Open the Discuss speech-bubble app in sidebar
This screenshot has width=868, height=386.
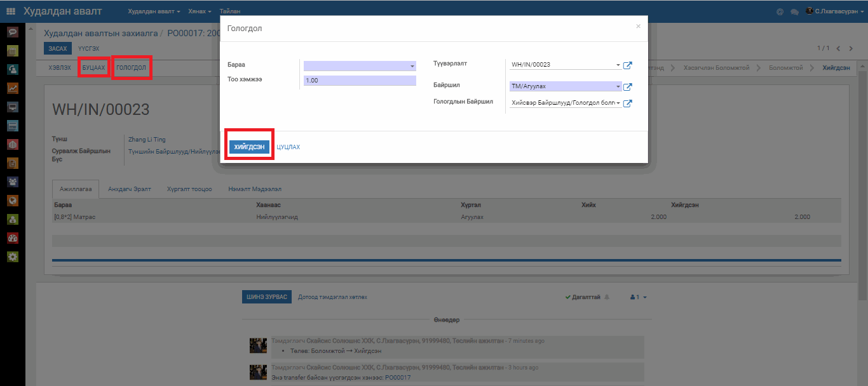pos(13,32)
